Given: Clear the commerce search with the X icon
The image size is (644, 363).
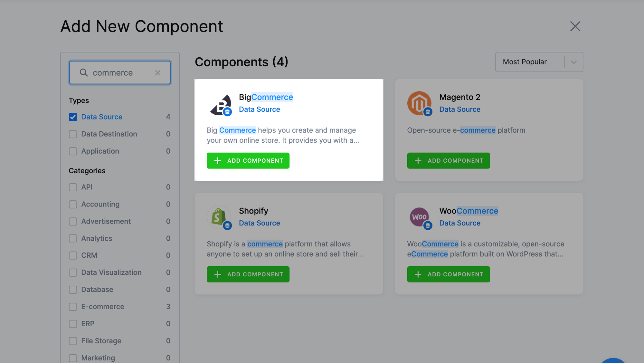Looking at the screenshot, I should (x=158, y=72).
